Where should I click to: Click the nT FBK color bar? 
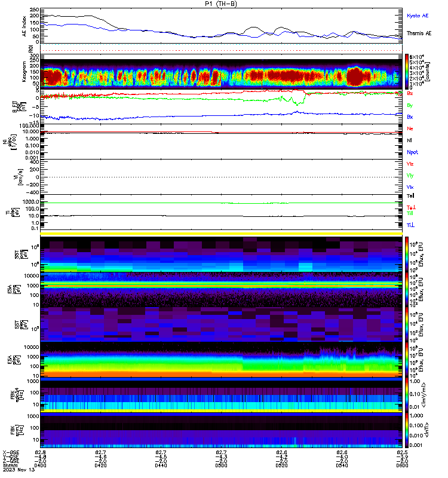click(x=407, y=430)
